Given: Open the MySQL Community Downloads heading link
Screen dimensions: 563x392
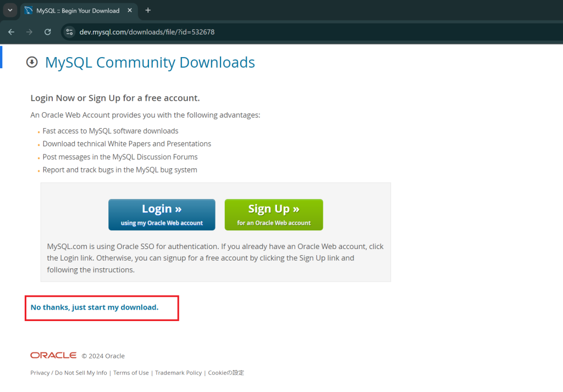Looking at the screenshot, I should coord(150,63).
